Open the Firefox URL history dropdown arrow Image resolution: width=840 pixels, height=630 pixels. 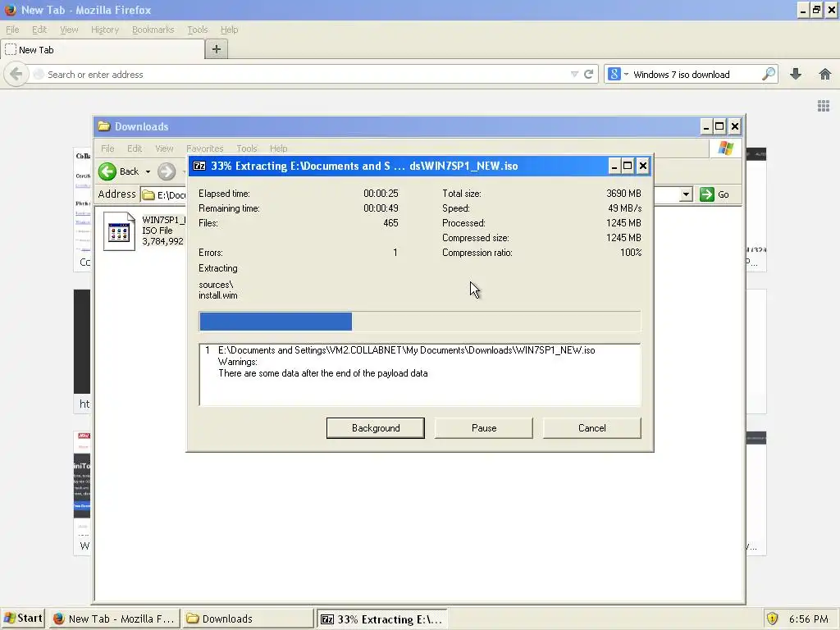coord(574,75)
